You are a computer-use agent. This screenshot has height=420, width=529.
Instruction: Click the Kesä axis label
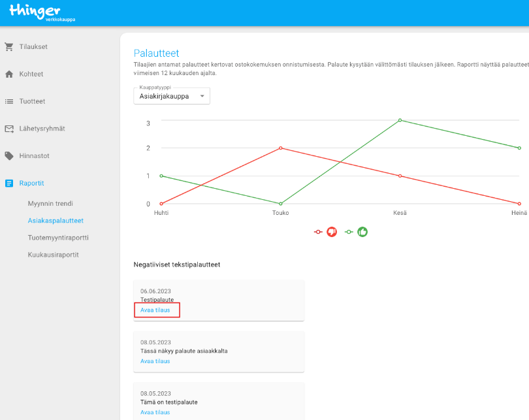(400, 213)
